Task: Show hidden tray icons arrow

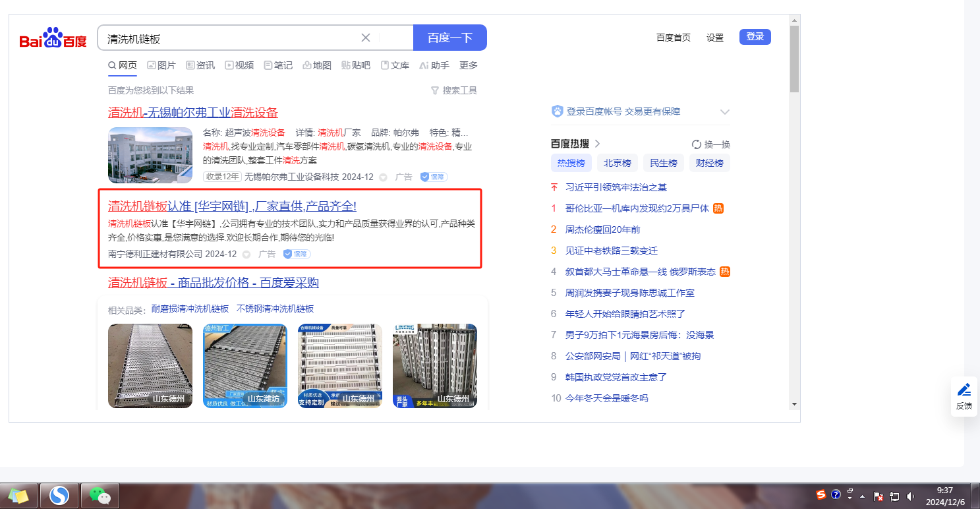Action: 863,496
